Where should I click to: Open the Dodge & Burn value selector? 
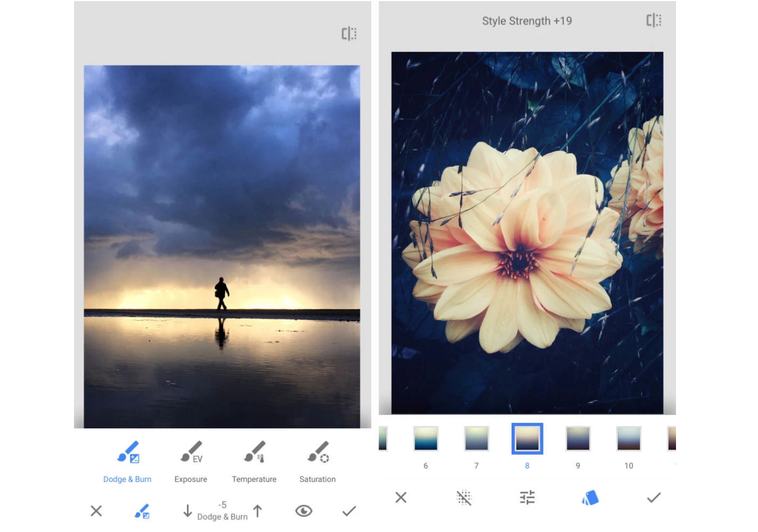point(222,510)
